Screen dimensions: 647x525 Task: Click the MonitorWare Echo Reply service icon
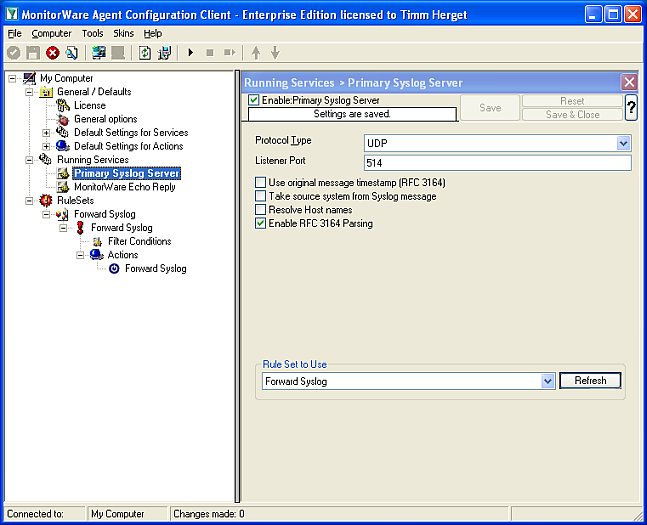63,187
